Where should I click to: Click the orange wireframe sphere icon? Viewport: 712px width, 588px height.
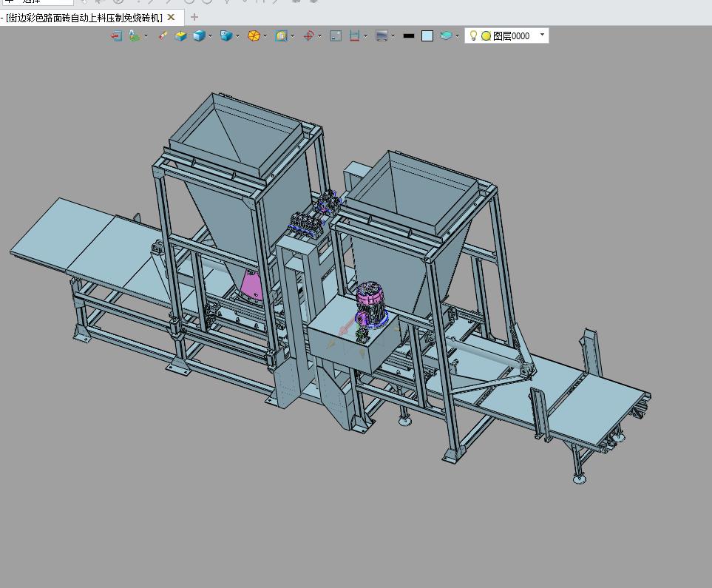click(254, 36)
